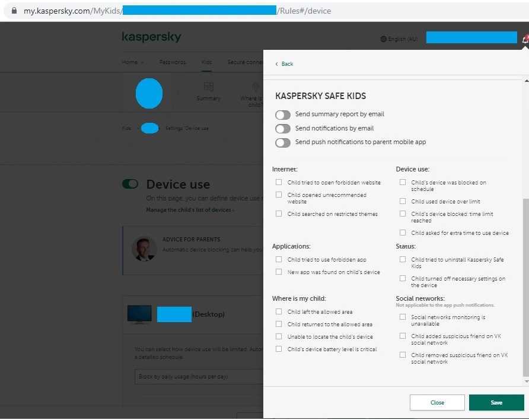Click the advisor photo in Advice for Parents
The image size is (529, 420).
144,249
